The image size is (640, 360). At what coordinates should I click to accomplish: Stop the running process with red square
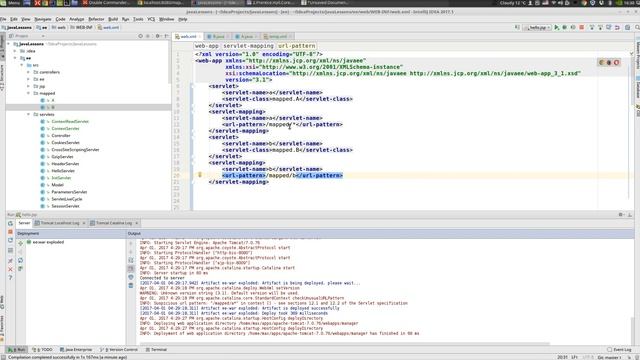tap(582, 27)
